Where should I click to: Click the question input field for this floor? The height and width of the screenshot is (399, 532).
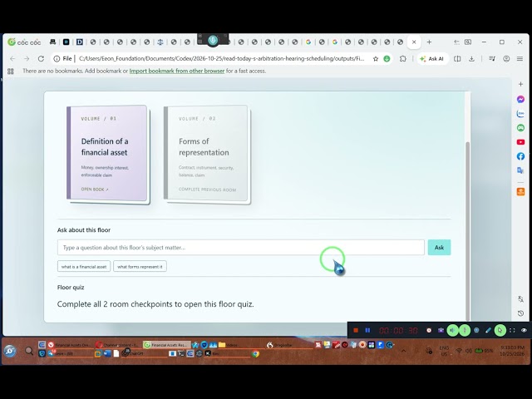[240, 248]
